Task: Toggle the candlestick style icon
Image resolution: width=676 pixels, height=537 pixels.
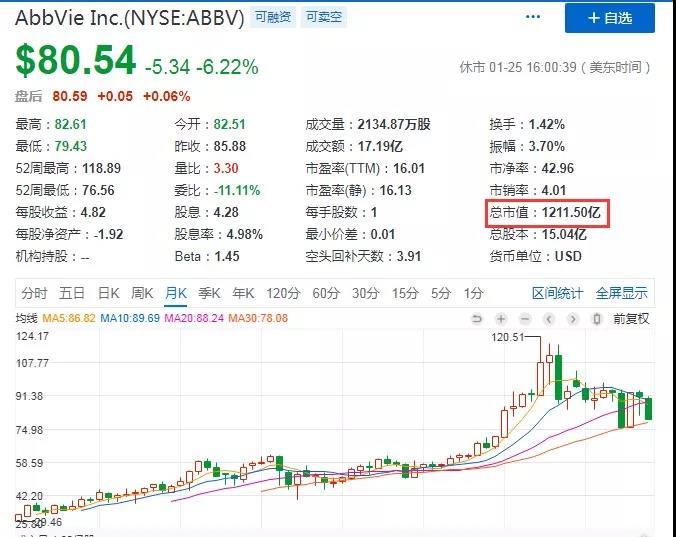Action: tap(597, 319)
